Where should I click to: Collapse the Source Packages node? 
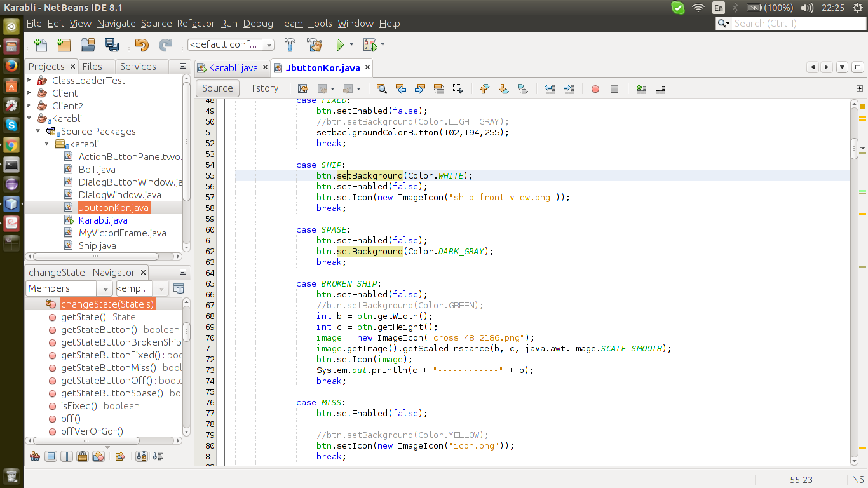pyautogui.click(x=38, y=131)
